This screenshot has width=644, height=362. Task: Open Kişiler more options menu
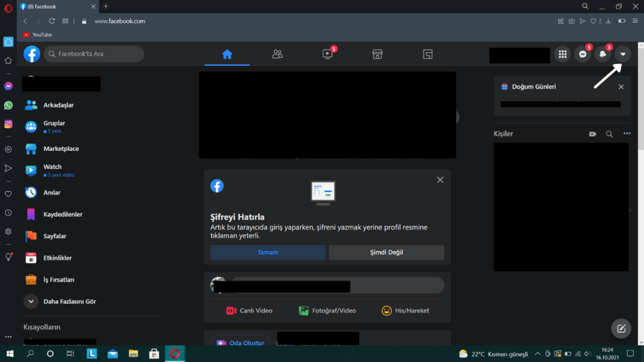[626, 134]
